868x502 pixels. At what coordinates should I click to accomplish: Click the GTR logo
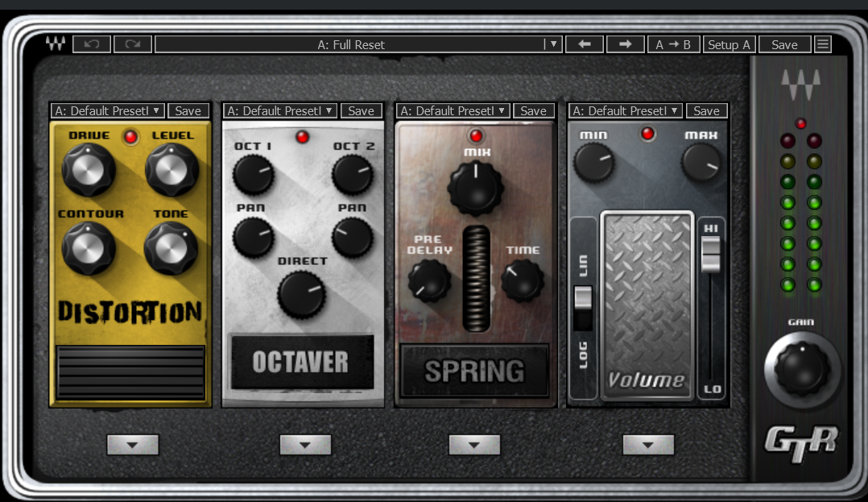[802, 442]
